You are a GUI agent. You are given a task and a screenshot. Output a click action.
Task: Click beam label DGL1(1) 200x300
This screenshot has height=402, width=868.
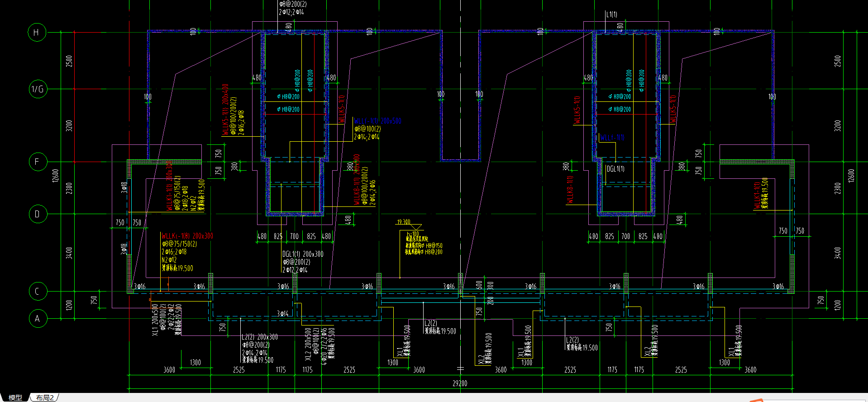pos(303,254)
